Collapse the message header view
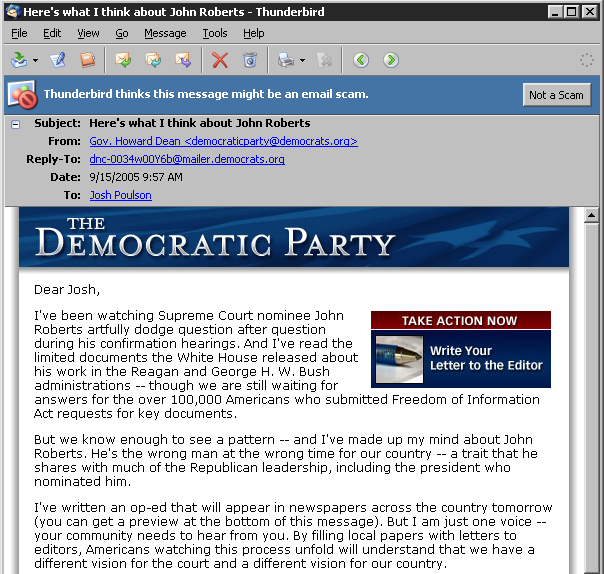Image resolution: width=604 pixels, height=574 pixels. pyautogui.click(x=15, y=124)
